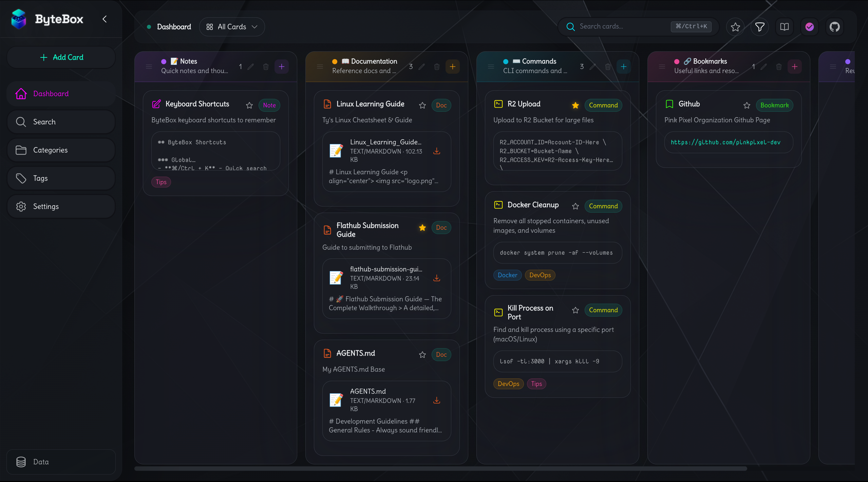
Task: Open Tags in the sidebar
Action: pyautogui.click(x=61, y=178)
